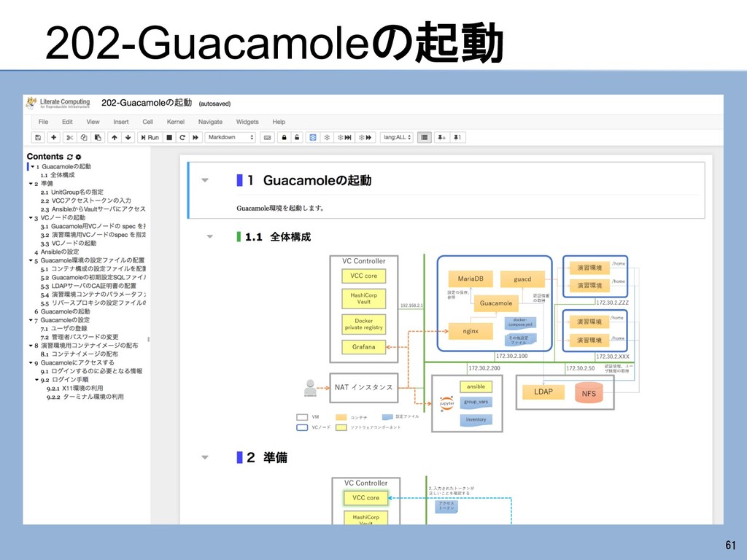The image size is (747, 560).
Task: Interrupt the kernel with stop icon
Action: tap(169, 138)
